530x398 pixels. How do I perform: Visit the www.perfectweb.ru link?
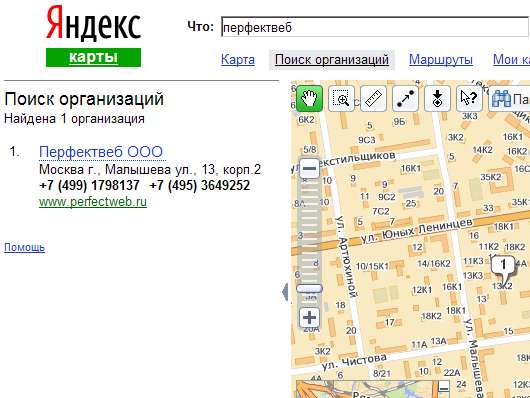click(x=93, y=202)
